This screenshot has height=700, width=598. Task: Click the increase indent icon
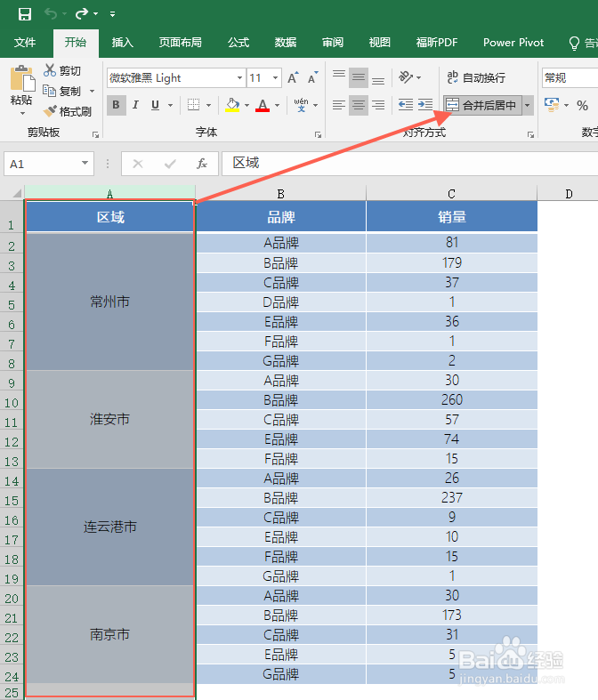[425, 105]
